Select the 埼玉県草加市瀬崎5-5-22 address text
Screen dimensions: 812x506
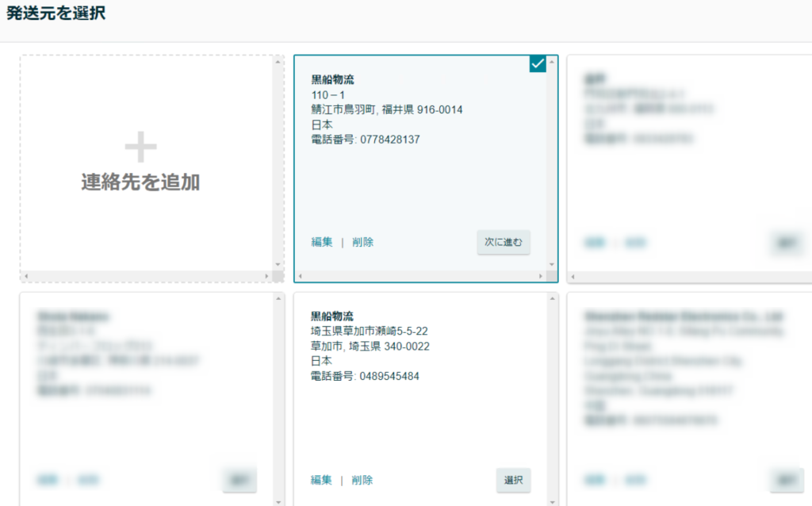click(x=370, y=331)
